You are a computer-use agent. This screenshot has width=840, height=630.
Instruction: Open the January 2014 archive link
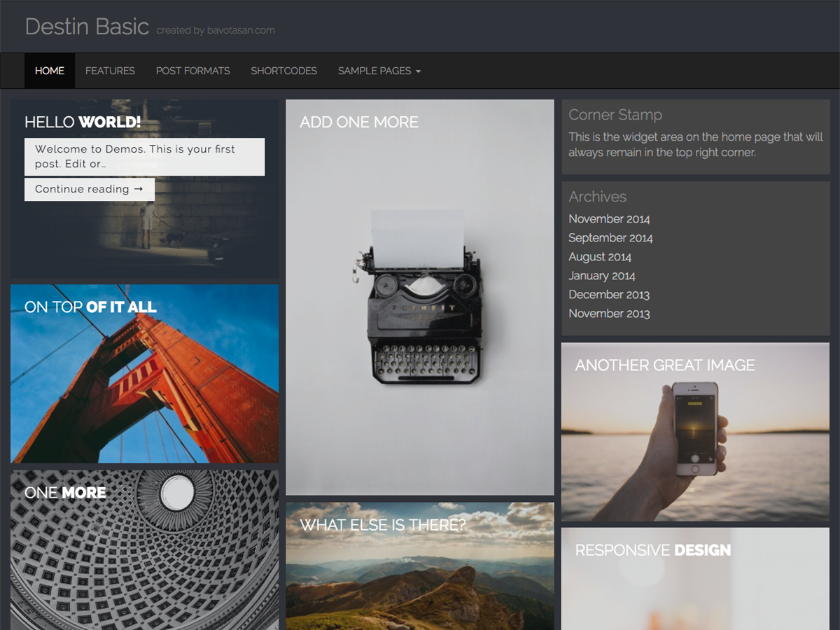[601, 276]
